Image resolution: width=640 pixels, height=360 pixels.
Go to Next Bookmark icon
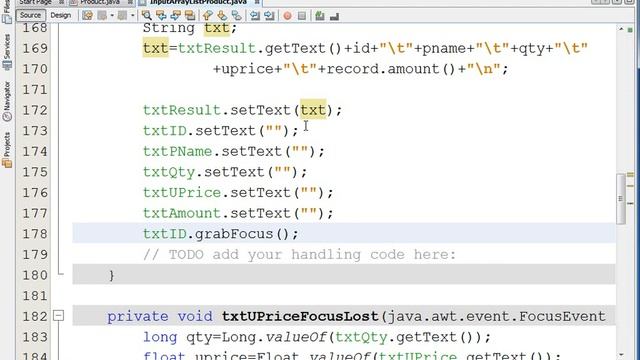(x=222, y=16)
